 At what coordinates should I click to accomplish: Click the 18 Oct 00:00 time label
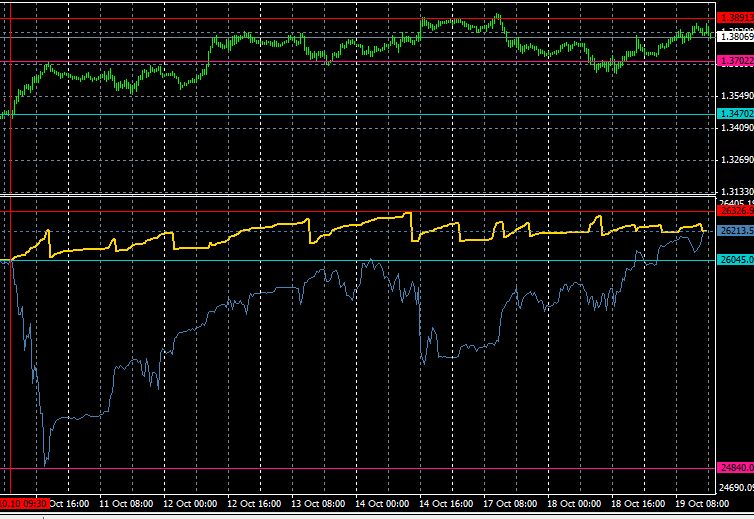[574, 504]
